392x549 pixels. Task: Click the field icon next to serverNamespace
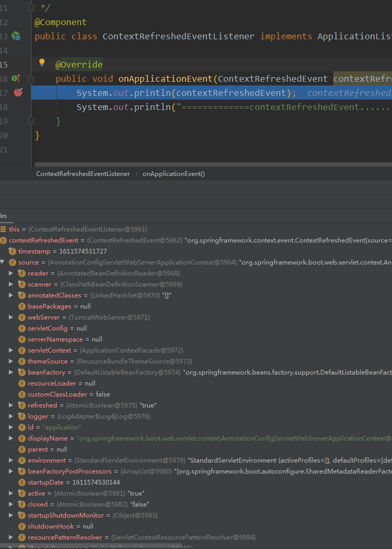(x=21, y=339)
